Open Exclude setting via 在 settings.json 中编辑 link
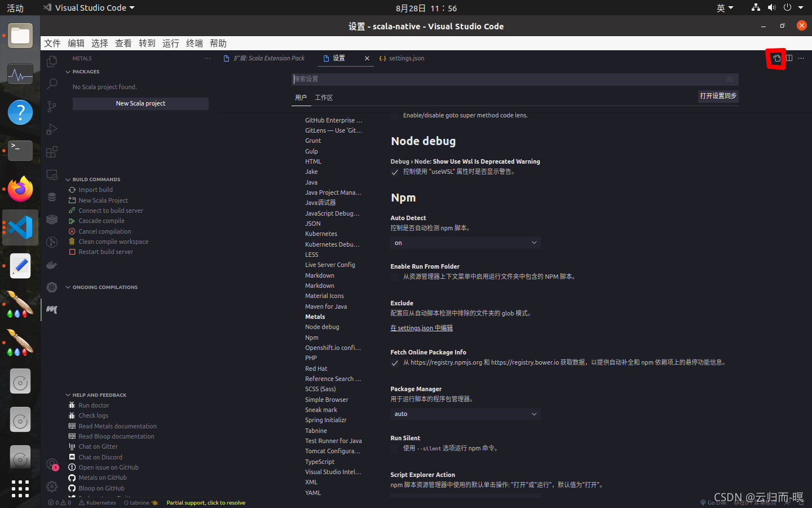812x508 pixels. (x=421, y=327)
